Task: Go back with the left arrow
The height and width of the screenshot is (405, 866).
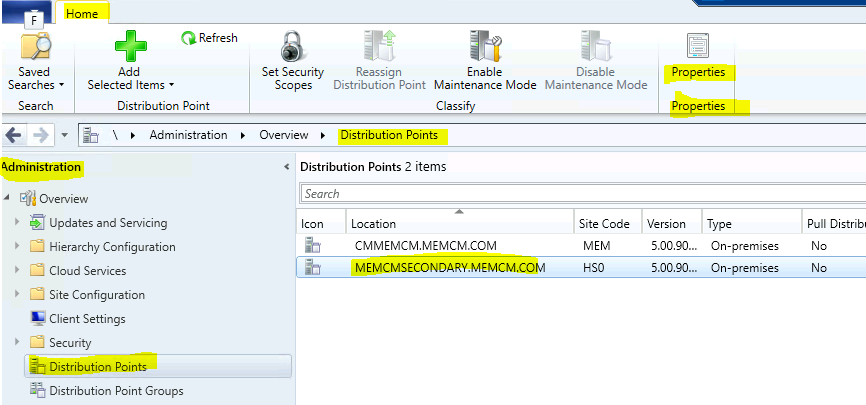Action: [x=13, y=135]
